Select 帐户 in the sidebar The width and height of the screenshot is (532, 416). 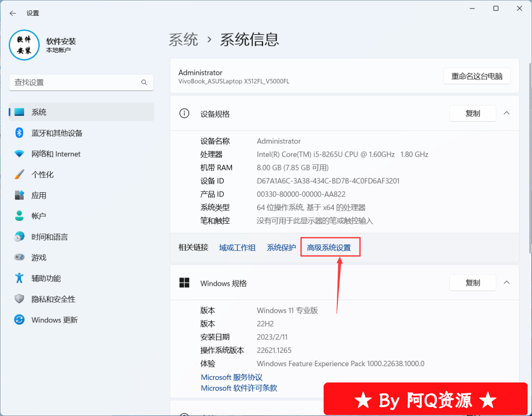point(81,216)
